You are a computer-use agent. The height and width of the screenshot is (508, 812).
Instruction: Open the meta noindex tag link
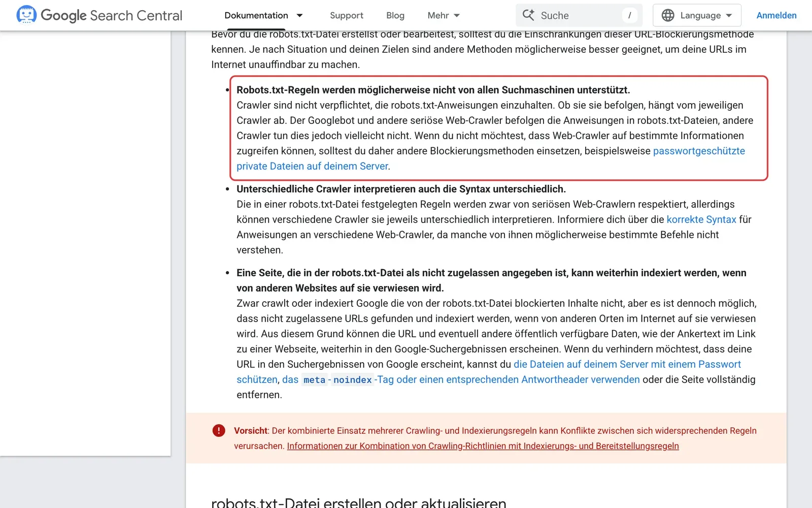click(461, 379)
